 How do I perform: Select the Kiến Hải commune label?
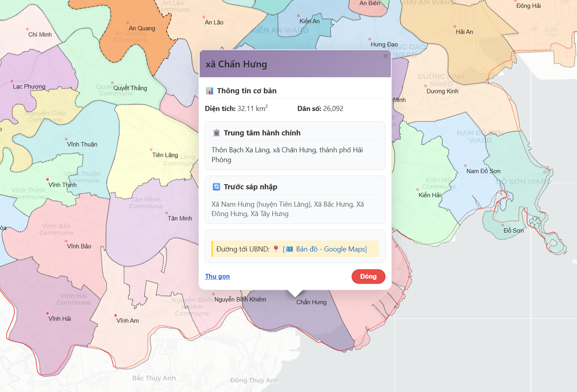pyautogui.click(x=430, y=195)
